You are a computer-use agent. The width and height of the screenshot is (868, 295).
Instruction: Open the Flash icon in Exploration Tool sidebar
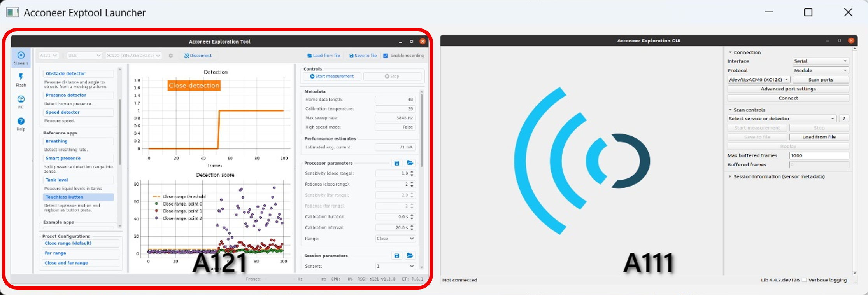point(21,80)
